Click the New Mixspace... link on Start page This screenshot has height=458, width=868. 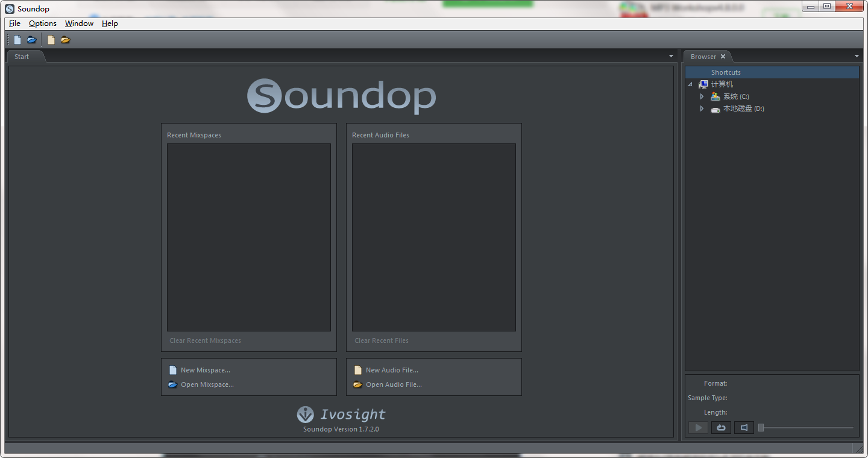pos(205,370)
